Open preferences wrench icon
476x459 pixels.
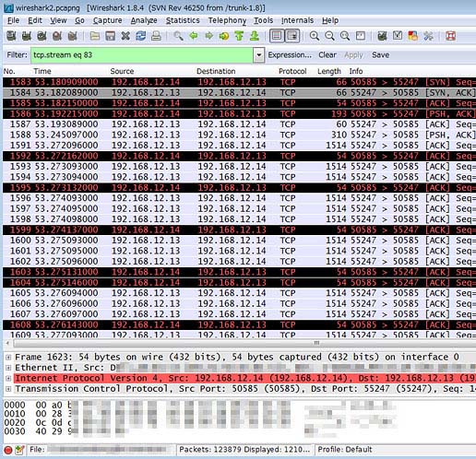click(428, 36)
